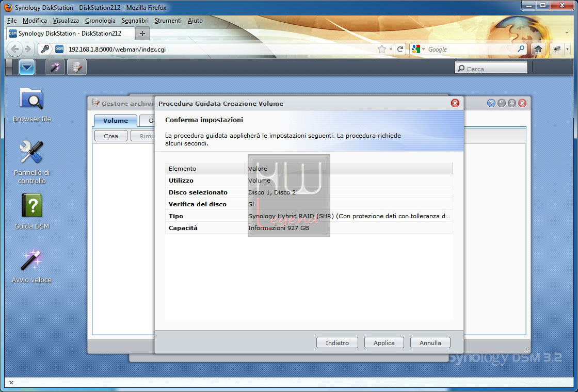Select the Synology DiskStation browser tab
The image size is (578, 392).
tap(70, 33)
